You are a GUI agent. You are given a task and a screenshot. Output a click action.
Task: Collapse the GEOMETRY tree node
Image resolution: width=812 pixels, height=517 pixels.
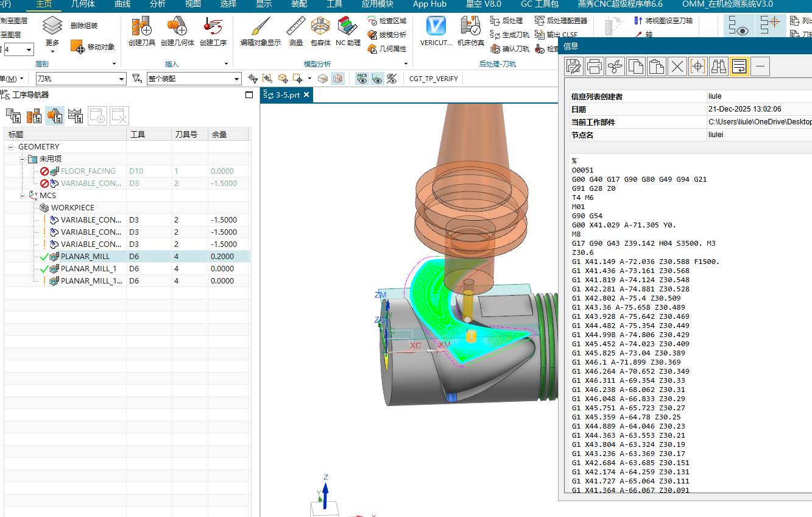click(x=11, y=147)
